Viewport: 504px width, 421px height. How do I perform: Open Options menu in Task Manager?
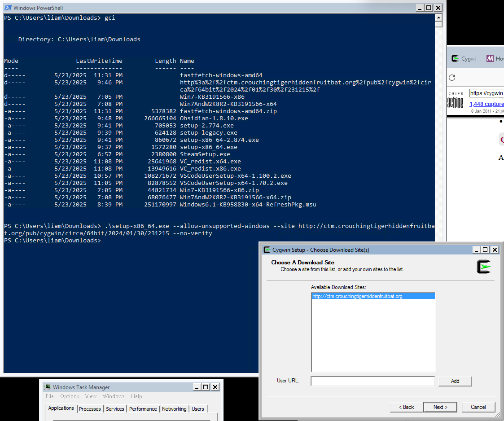[70, 396]
